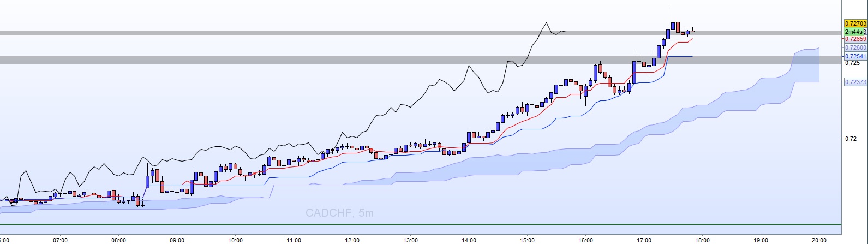The height and width of the screenshot is (244, 868).
Task: Click the 0,725 price axis tick
Action: (851, 63)
